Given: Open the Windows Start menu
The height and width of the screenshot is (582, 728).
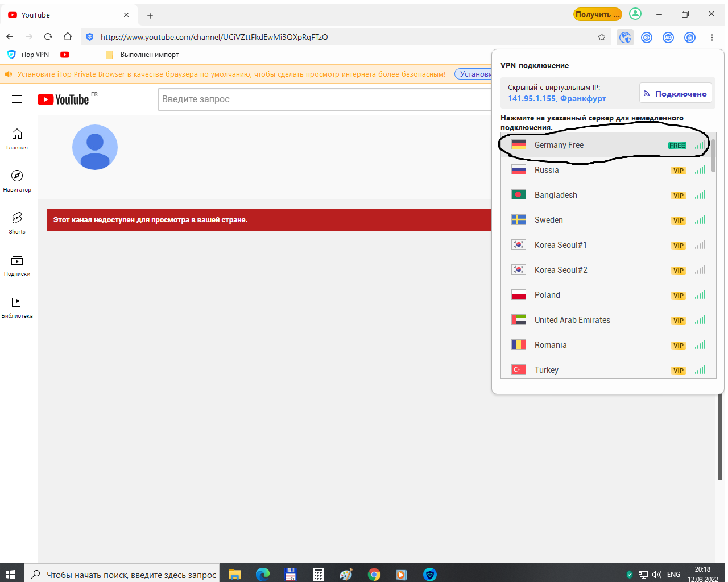Looking at the screenshot, I should (x=10, y=575).
